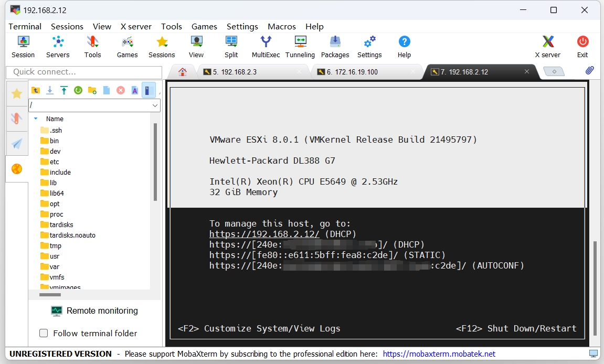
Task: Open the Macros menu
Action: (x=282, y=26)
